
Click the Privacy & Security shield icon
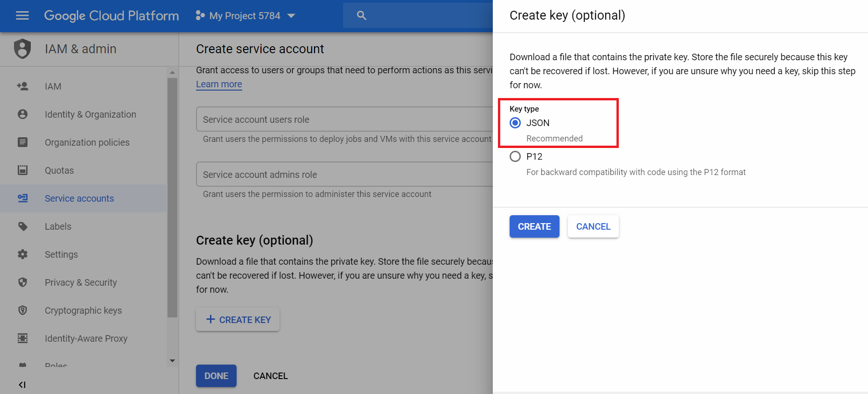(22, 282)
